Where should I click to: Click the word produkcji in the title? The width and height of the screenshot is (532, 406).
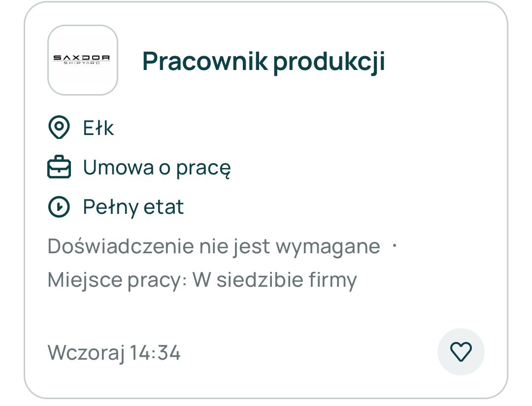329,61
